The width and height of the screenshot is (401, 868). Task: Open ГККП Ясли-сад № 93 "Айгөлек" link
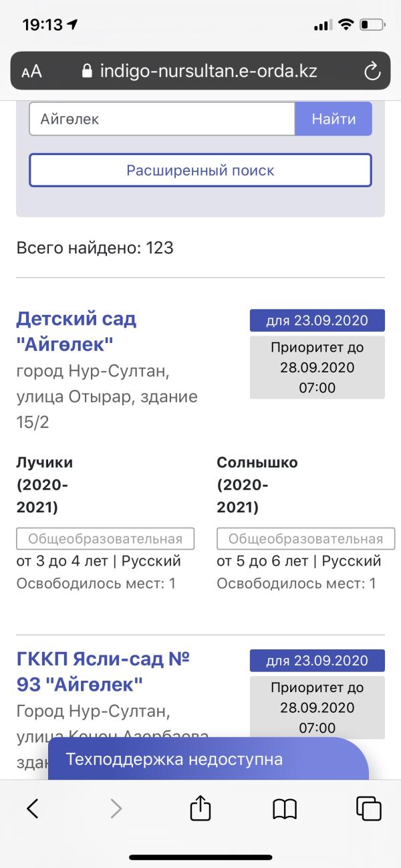coord(103,672)
